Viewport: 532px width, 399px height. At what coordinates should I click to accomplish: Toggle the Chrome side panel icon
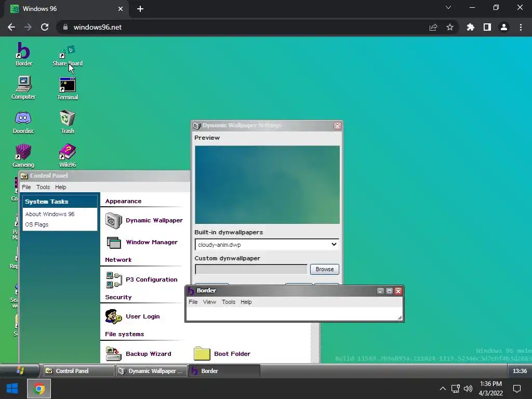coord(487,27)
